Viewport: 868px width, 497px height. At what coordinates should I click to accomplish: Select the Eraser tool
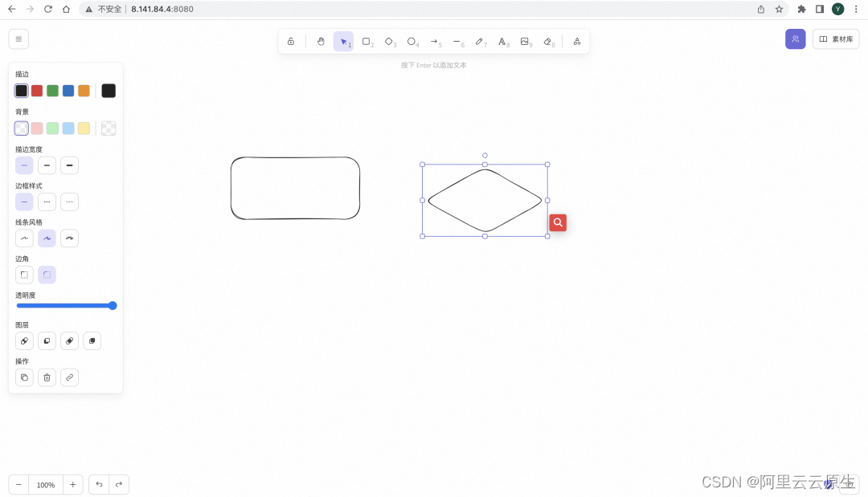click(x=547, y=41)
